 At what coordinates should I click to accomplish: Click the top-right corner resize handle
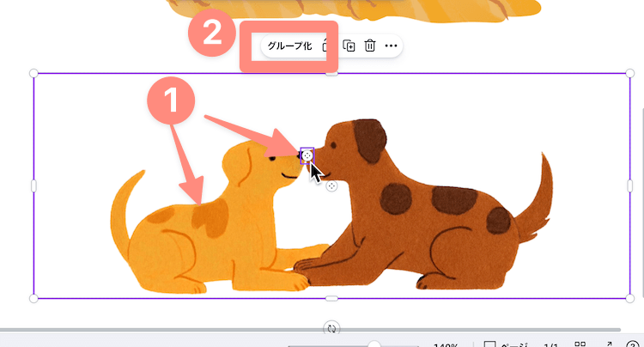629,74
